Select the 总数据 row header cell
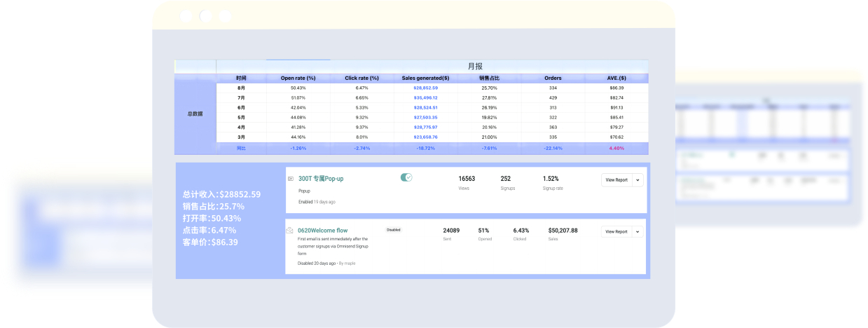Image resolution: width=868 pixels, height=328 pixels. pyautogui.click(x=195, y=114)
